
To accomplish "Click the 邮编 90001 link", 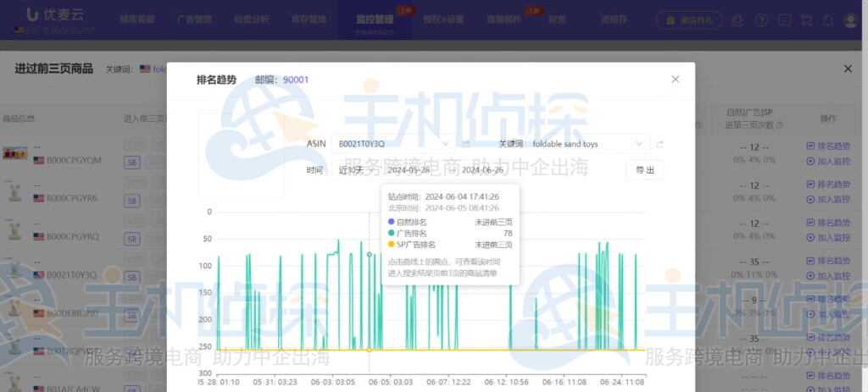I will [296, 80].
